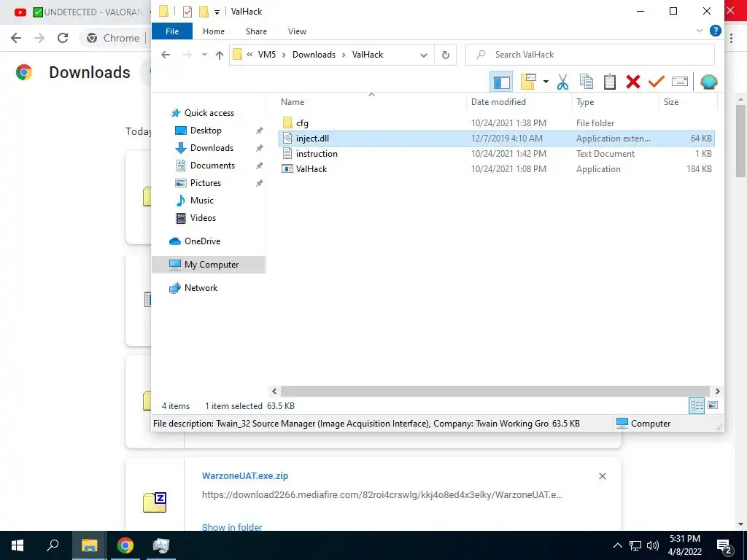Screen dimensions: 747x560
Task: Open Desktop in navigation pane
Action: 206,131
